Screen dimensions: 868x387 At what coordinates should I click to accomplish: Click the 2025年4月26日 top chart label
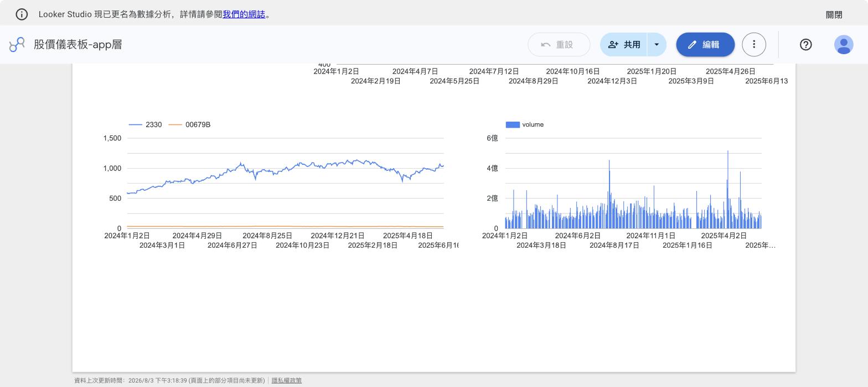[731, 72]
